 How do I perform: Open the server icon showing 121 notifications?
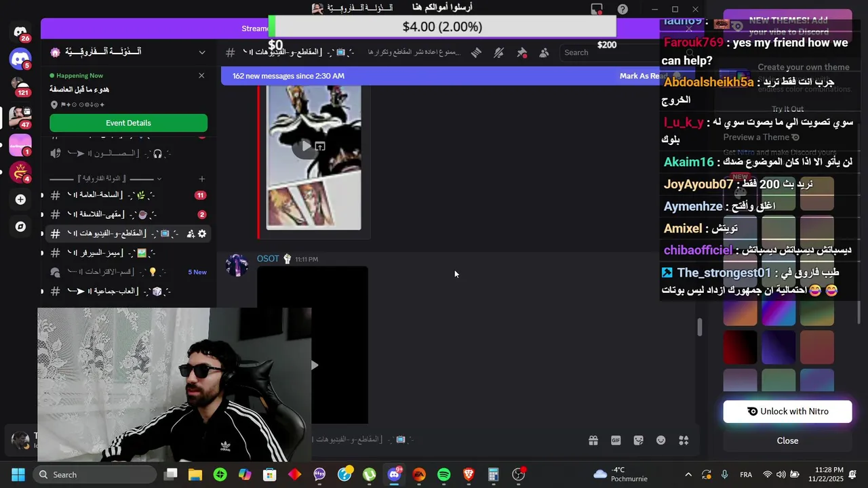point(20,87)
